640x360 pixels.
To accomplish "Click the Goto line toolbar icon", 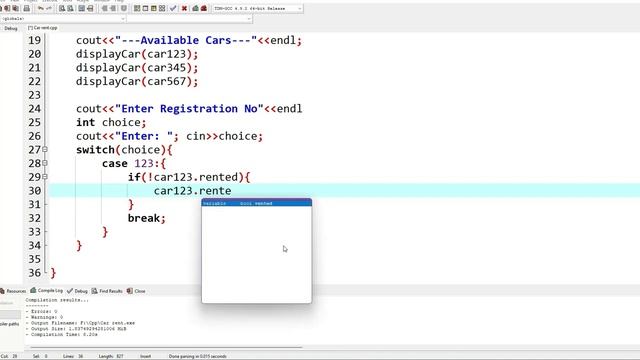I will [x=90, y=8].
